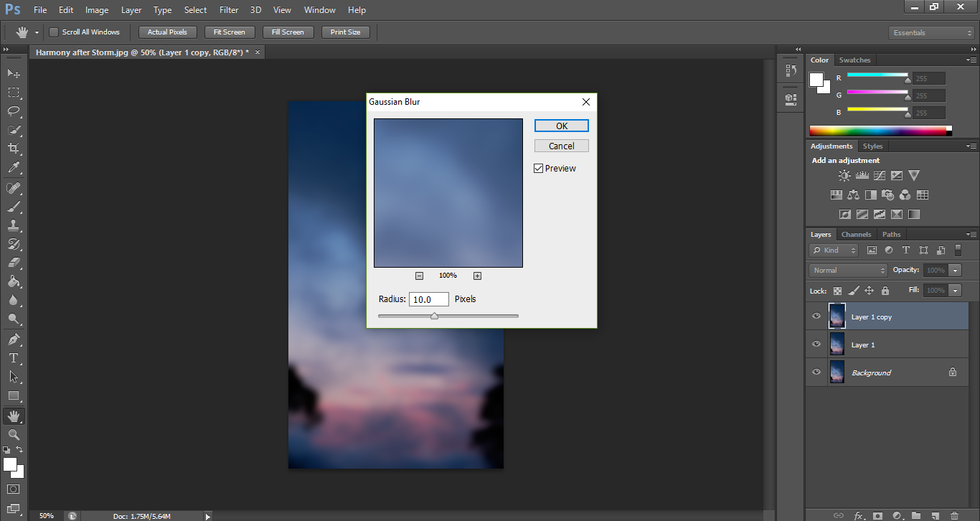Select the Eyedropper tool
This screenshot has height=521, width=980.
(14, 168)
